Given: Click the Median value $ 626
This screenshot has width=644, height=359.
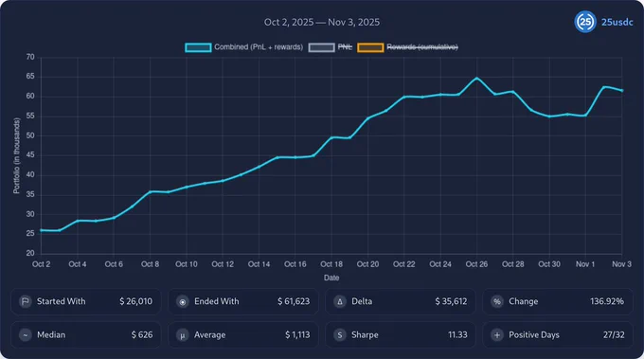Looking at the screenshot, I should point(142,335).
